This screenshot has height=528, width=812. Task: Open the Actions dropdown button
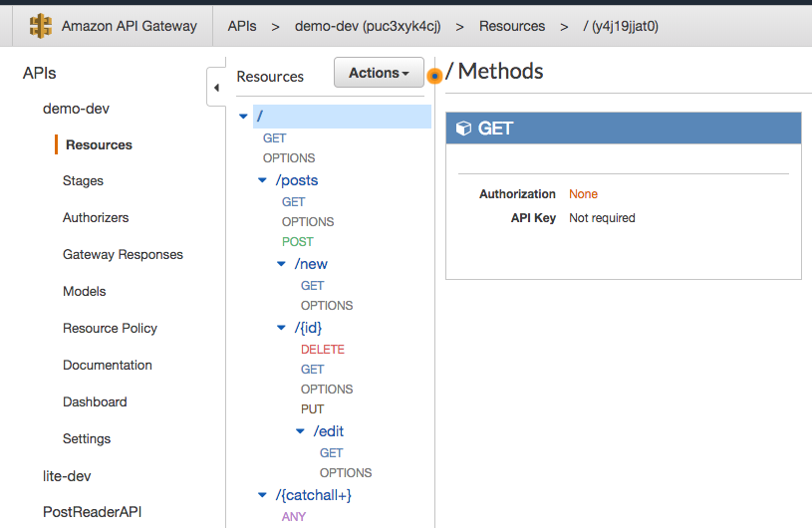[379, 73]
